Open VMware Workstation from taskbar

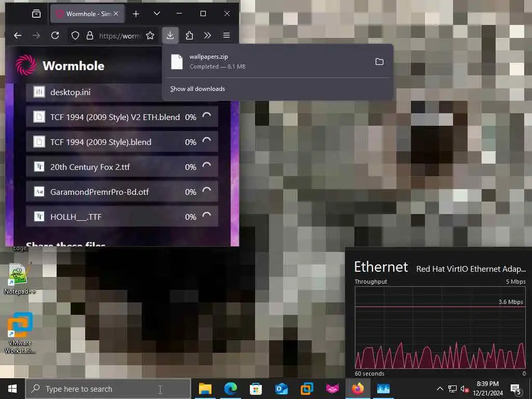point(307,389)
